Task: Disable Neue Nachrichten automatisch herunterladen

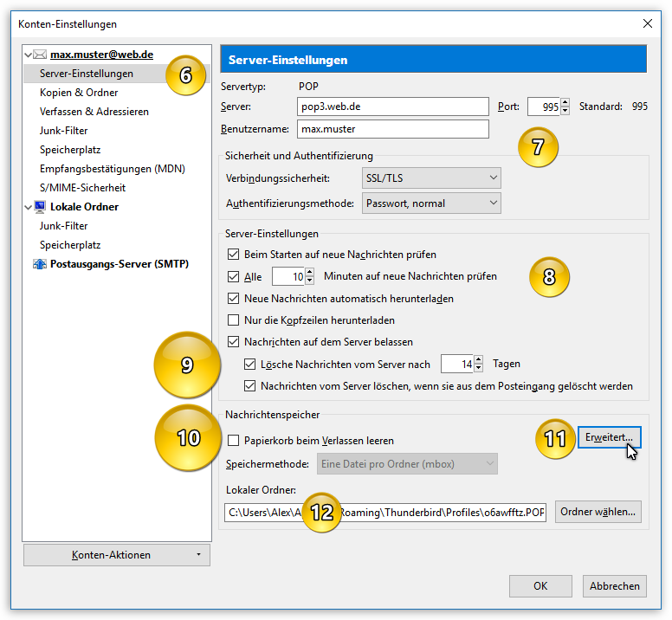Action: [x=233, y=299]
